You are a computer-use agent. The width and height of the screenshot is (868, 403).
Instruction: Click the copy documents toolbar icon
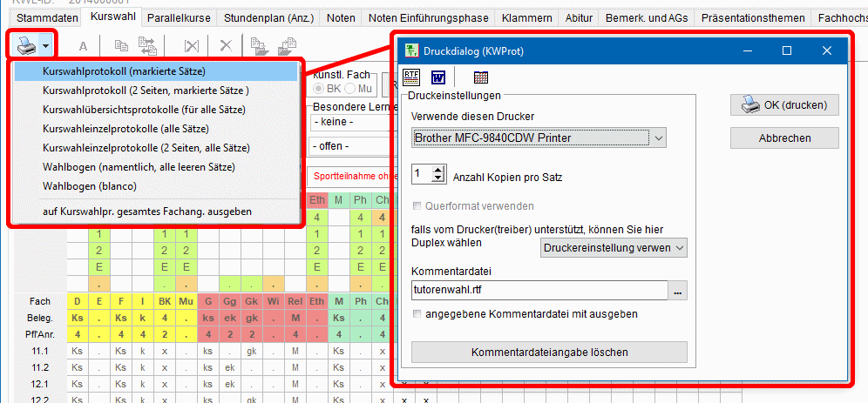[x=121, y=46]
